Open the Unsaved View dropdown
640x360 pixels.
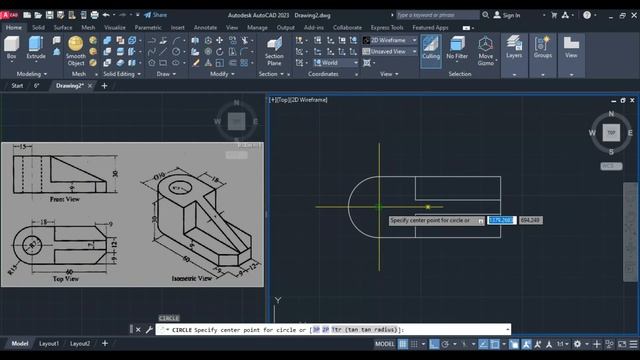390,51
